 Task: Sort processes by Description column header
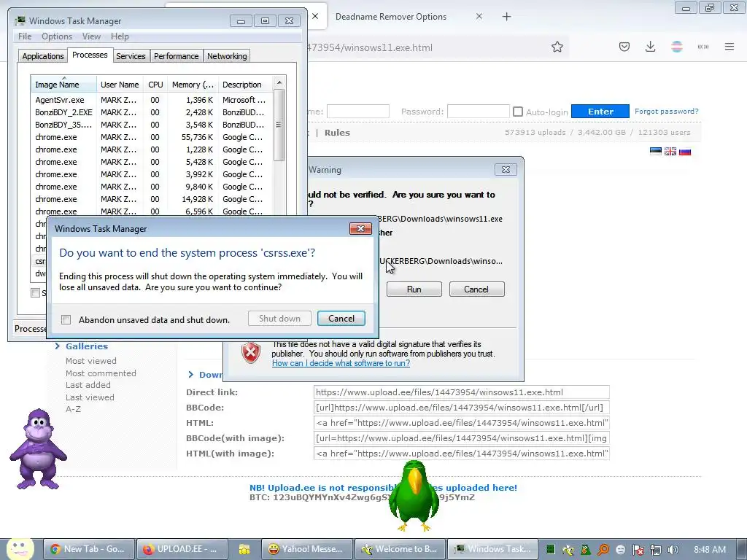(246, 85)
